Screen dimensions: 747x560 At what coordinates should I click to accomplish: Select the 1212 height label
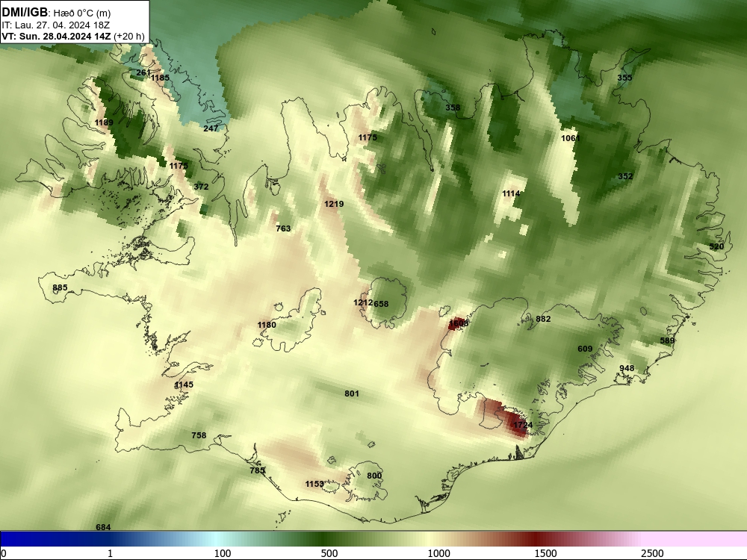[363, 302]
